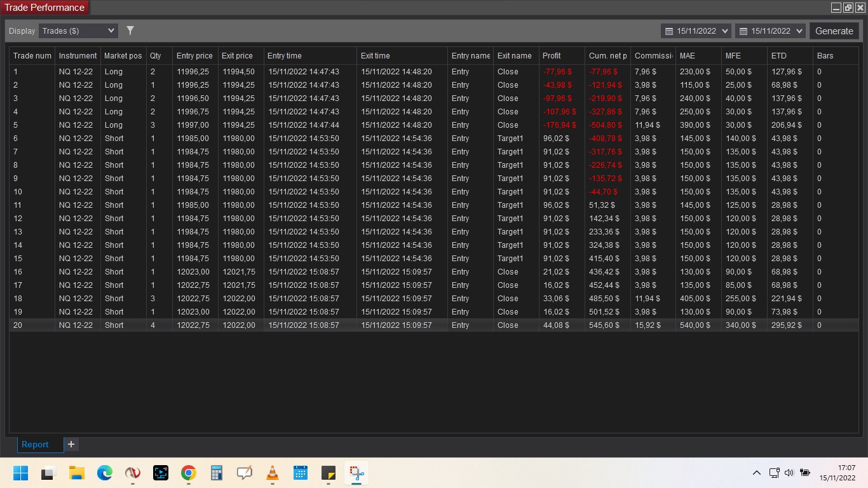Select the profit cell -107,96 $
The height and width of the screenshot is (488, 868).
[559, 112]
